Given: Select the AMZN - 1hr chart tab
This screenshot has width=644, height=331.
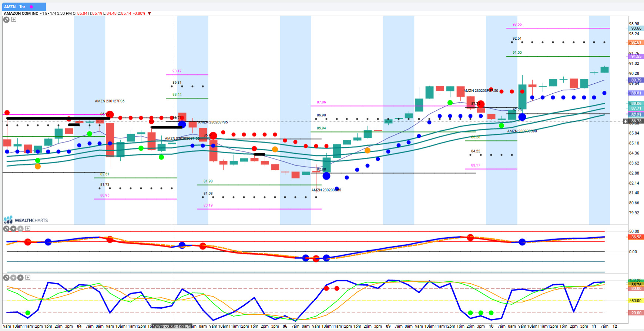Looking at the screenshot, I should coord(24,7).
